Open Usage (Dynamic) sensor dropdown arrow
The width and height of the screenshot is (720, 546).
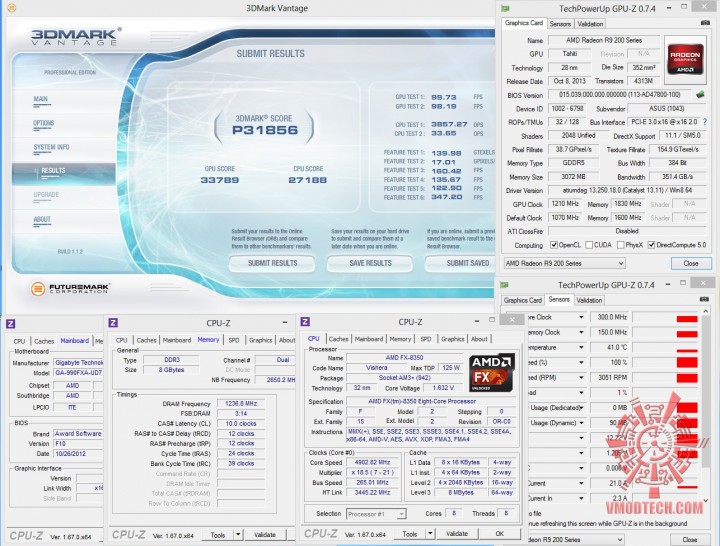(x=581, y=423)
